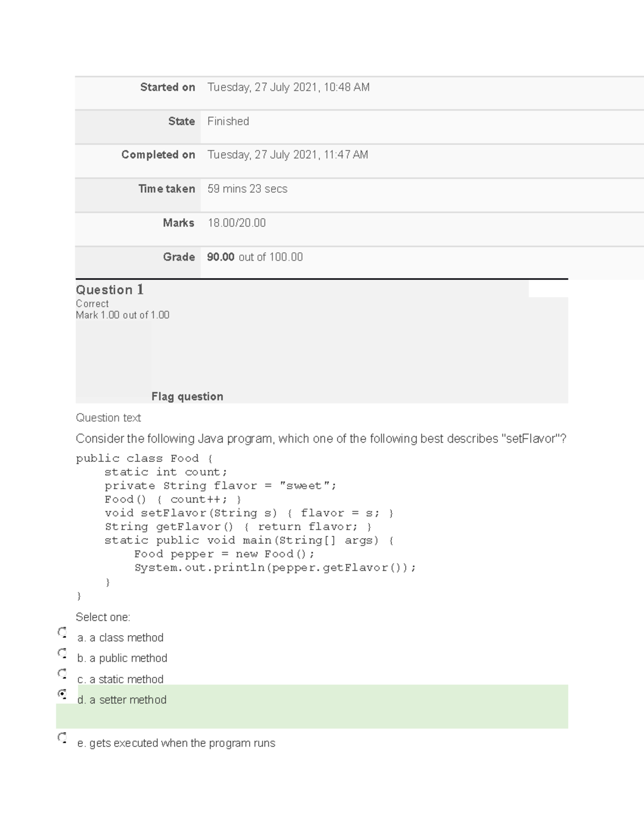The width and height of the screenshot is (644, 834).
Task: Click the 'void setFlavor' code line
Action: pyautogui.click(x=249, y=513)
